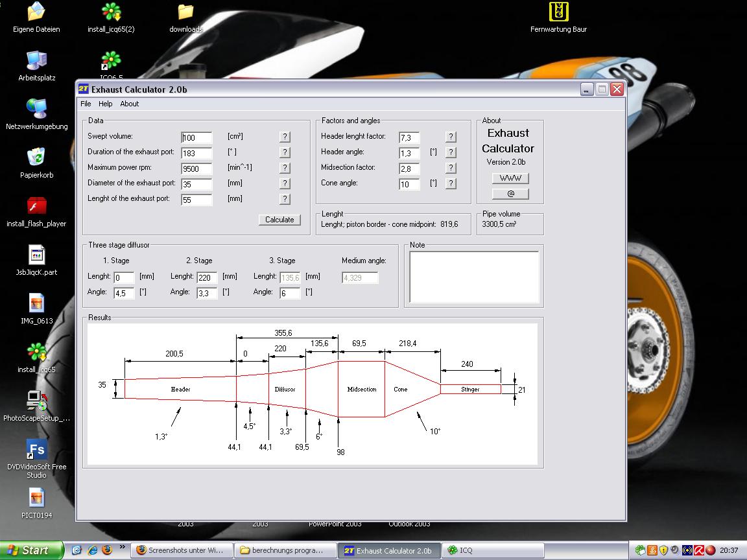747x560 pixels.
Task: Click help button for Cone angle
Action: click(451, 183)
